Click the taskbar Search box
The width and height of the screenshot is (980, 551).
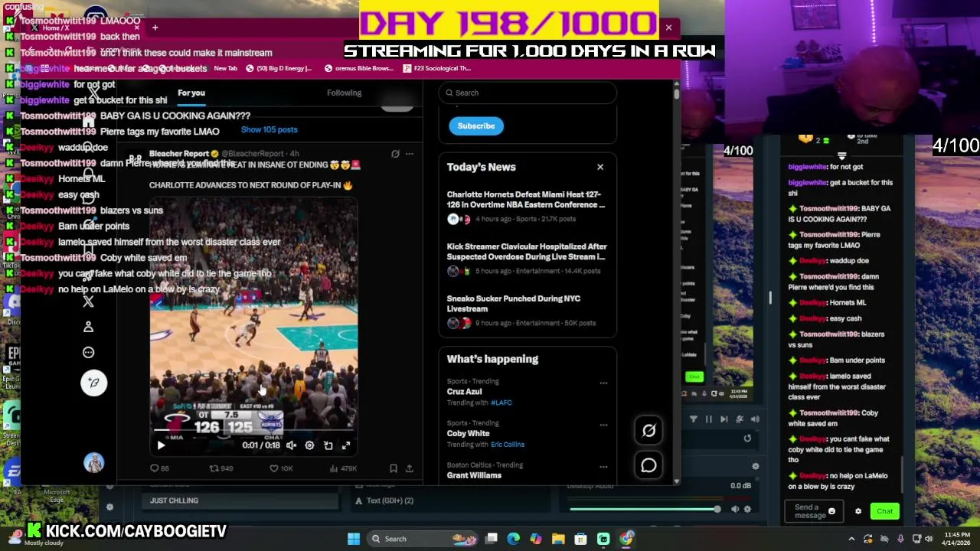coord(422,539)
